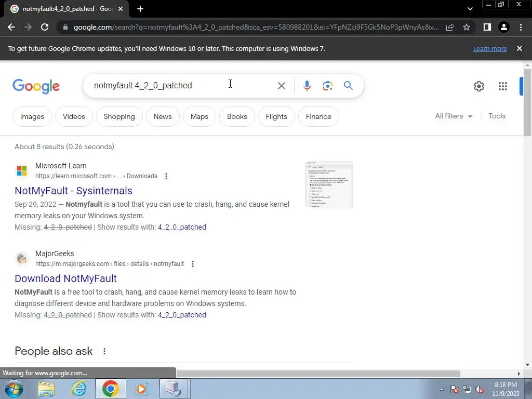Screen dimensions: 532x399
Task: Open Download NotMyFault result
Action: point(65,278)
